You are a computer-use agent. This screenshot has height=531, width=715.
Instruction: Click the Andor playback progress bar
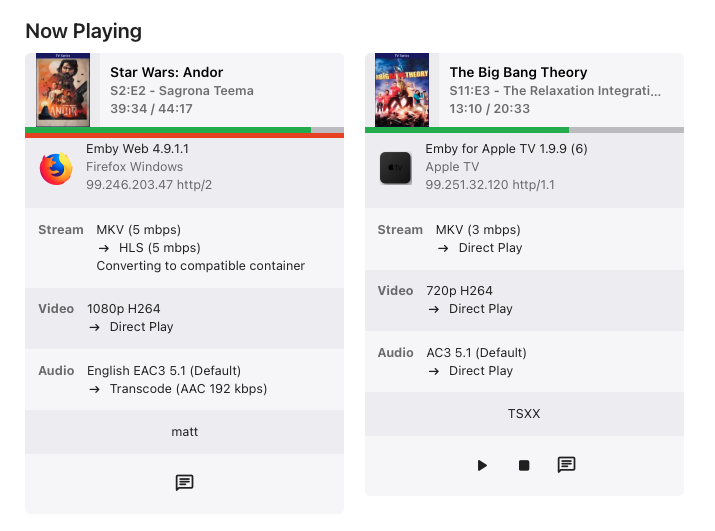(x=184, y=131)
